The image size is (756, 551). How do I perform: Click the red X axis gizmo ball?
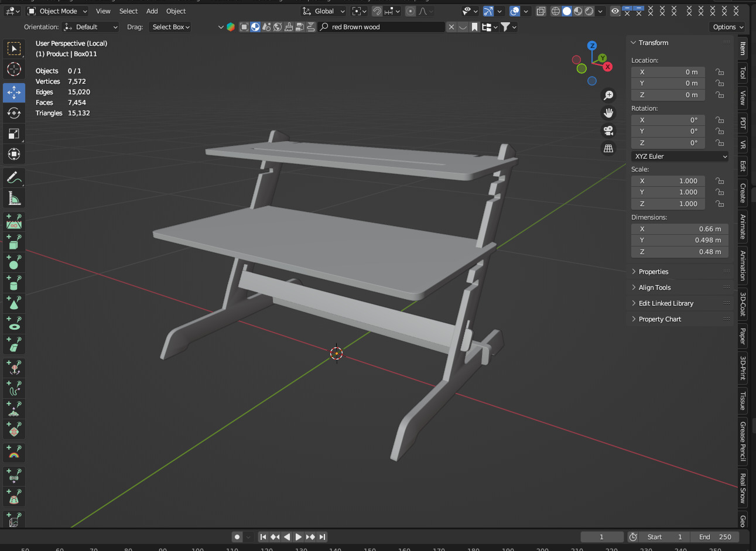point(608,67)
